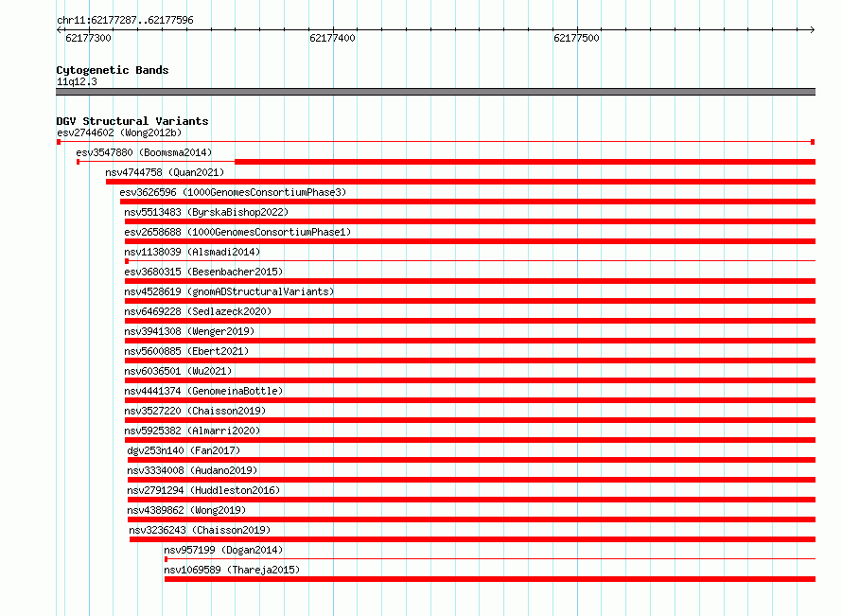Image resolution: width=842 pixels, height=616 pixels.
Task: Select nsv3941308 (Wenger2019) variant
Action: pos(189,331)
